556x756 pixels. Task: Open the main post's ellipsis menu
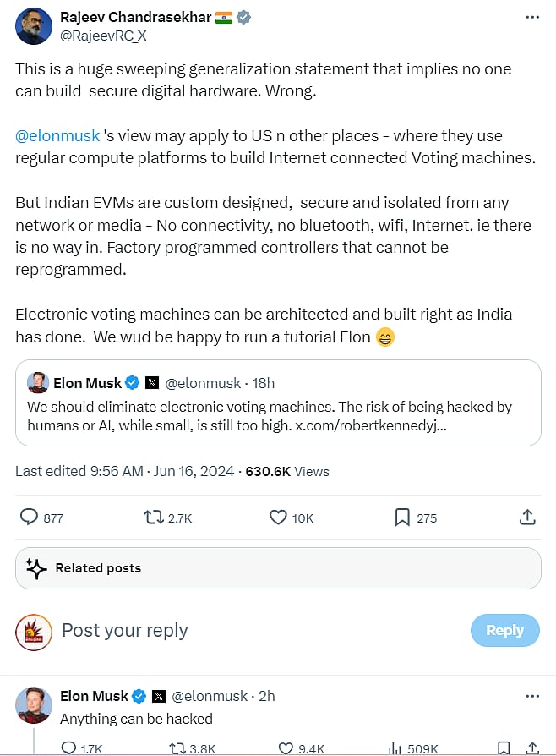(x=532, y=15)
